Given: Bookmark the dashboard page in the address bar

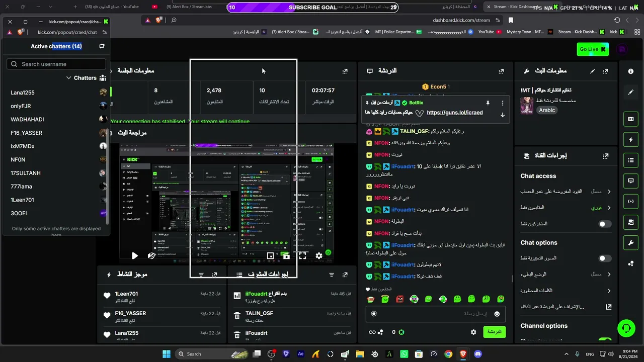Looking at the screenshot, I should (511, 20).
